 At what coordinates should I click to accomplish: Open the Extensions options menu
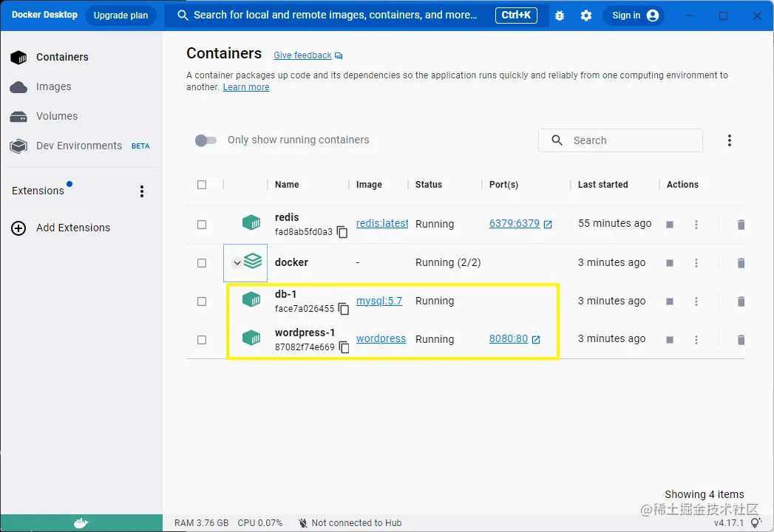(141, 191)
